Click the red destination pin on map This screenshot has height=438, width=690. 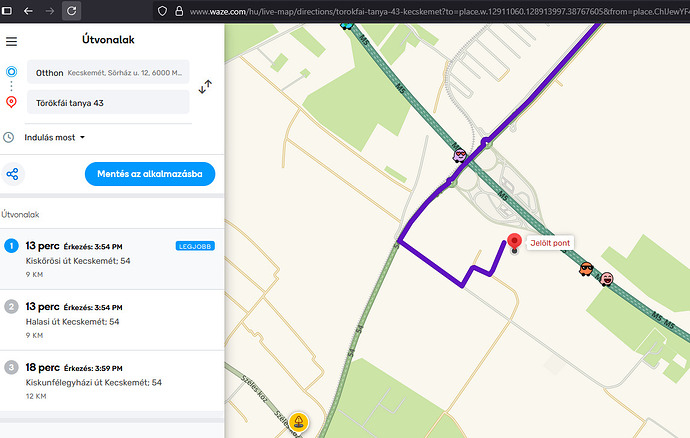click(514, 243)
